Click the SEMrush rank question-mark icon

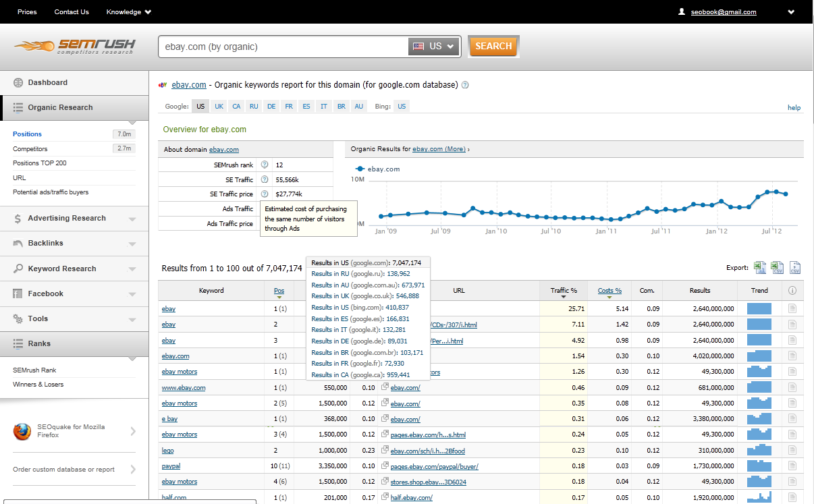[x=265, y=165]
